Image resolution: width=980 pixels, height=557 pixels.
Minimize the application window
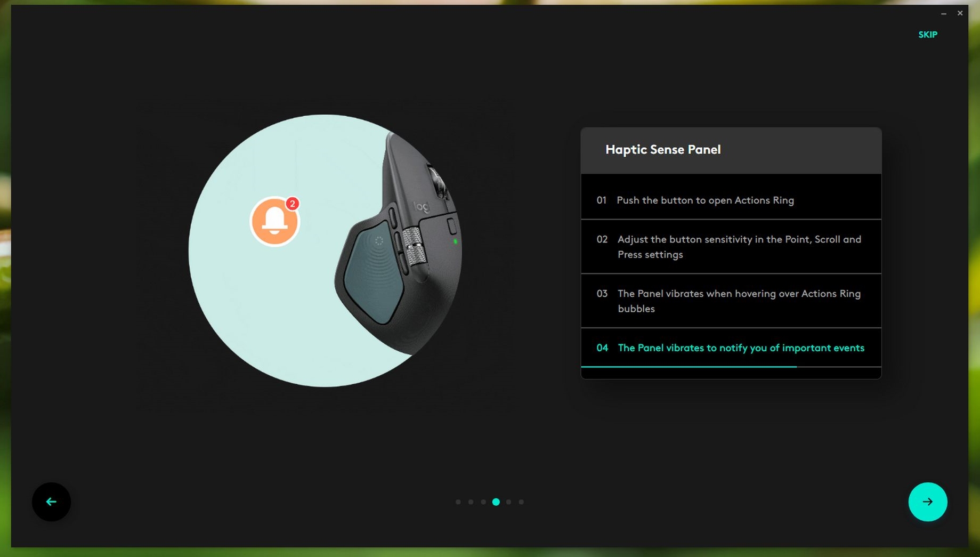tap(943, 13)
